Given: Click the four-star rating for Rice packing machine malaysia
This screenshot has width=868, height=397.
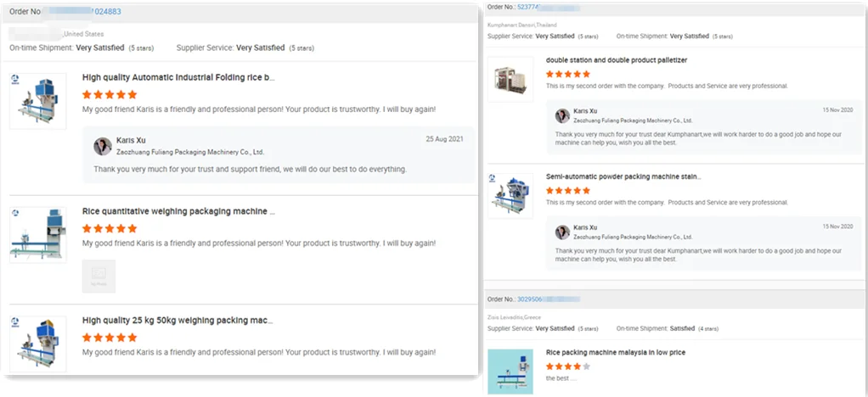Looking at the screenshot, I should (568, 366).
